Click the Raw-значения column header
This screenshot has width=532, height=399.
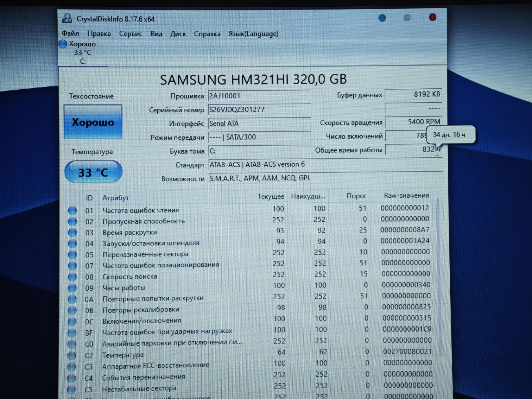coord(406,195)
